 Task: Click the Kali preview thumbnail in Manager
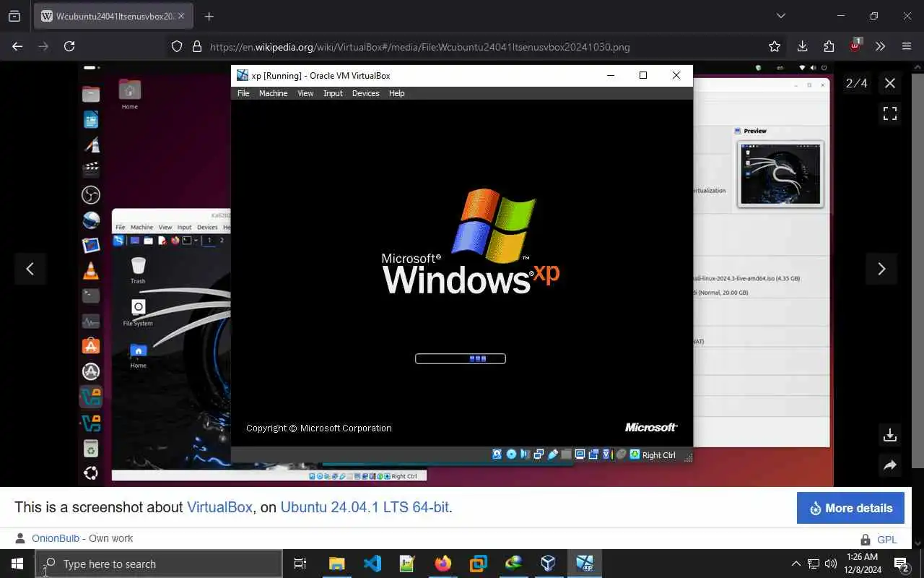tap(780, 173)
